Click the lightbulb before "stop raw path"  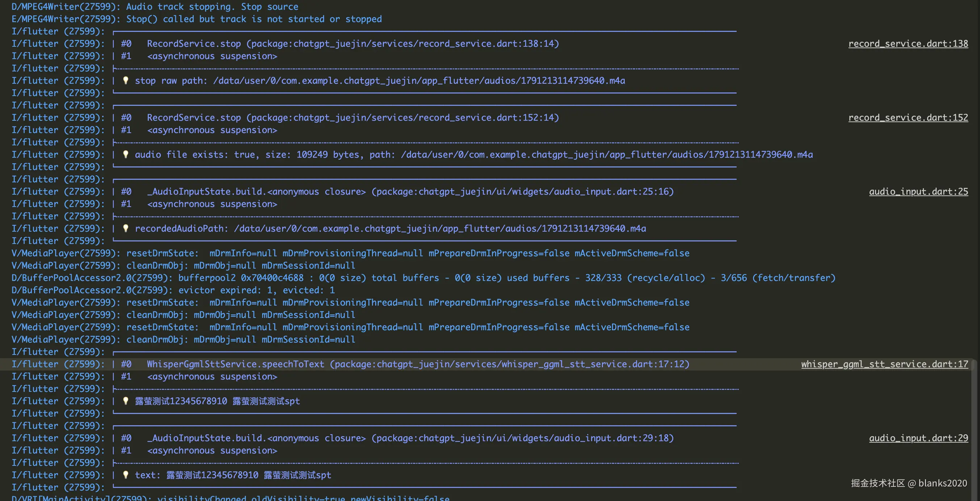click(126, 80)
